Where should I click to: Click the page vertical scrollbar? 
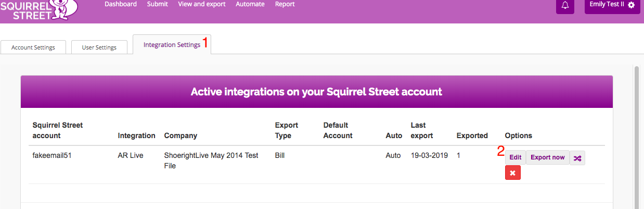(x=636, y=137)
